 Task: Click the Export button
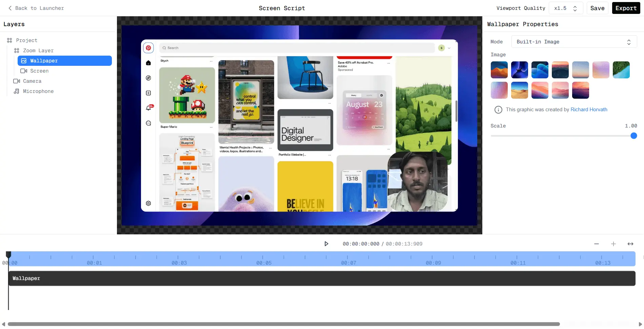[626, 8]
